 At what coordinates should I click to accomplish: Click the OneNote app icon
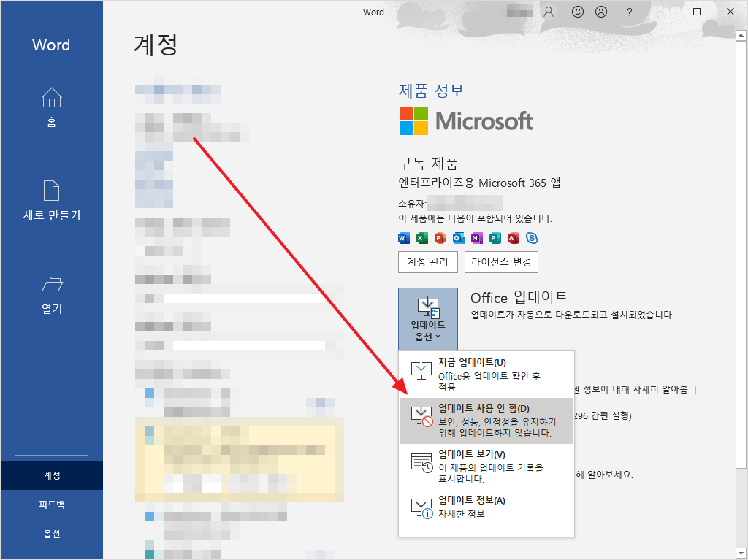[476, 238]
